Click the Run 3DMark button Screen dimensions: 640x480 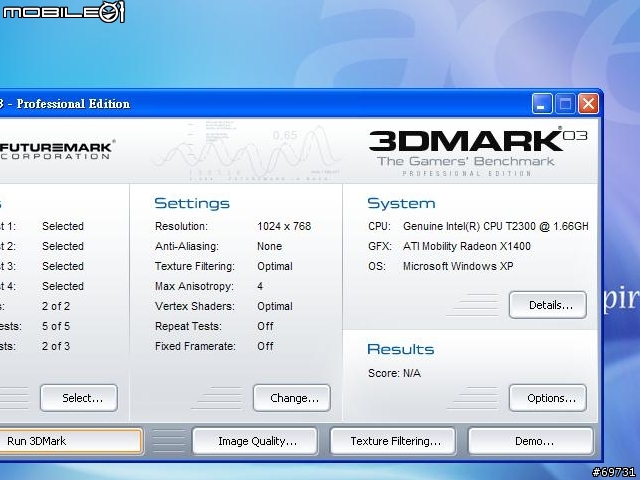(x=70, y=441)
